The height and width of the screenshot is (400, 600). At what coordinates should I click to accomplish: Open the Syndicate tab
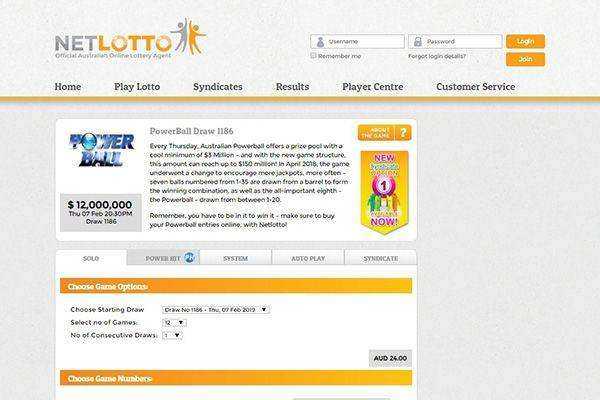coord(381,258)
